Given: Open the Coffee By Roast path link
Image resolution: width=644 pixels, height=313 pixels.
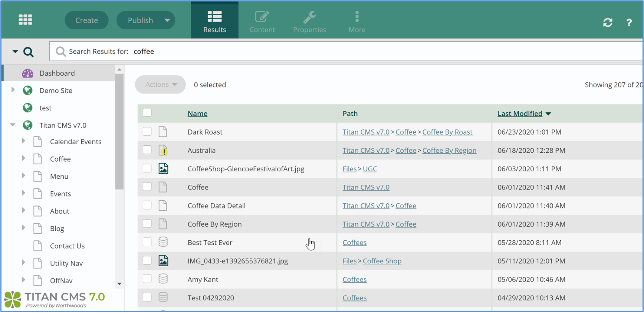Looking at the screenshot, I should click(x=447, y=132).
